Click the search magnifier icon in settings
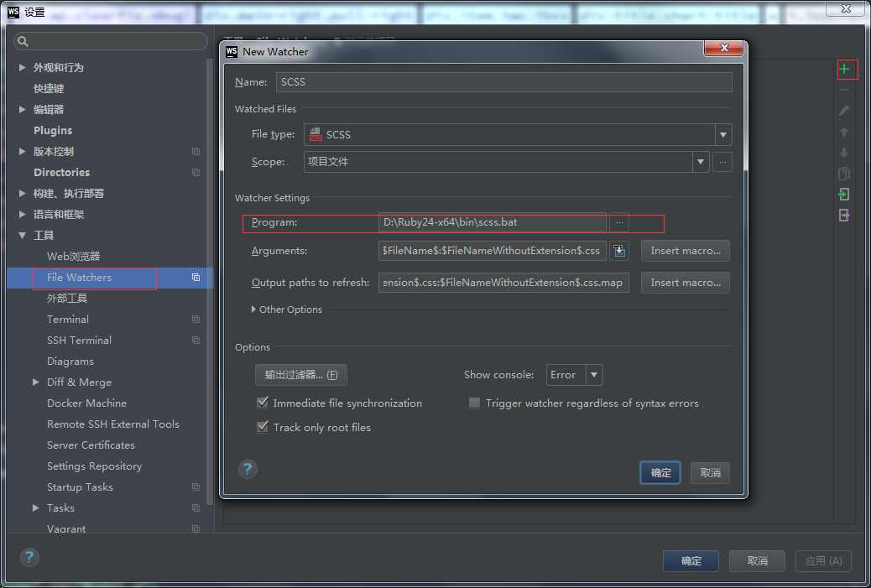Image resolution: width=871 pixels, height=588 pixels. (23, 41)
